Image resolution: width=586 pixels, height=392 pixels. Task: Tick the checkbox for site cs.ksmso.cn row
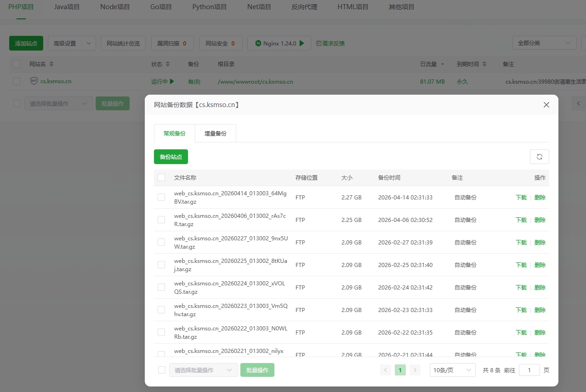tap(17, 81)
